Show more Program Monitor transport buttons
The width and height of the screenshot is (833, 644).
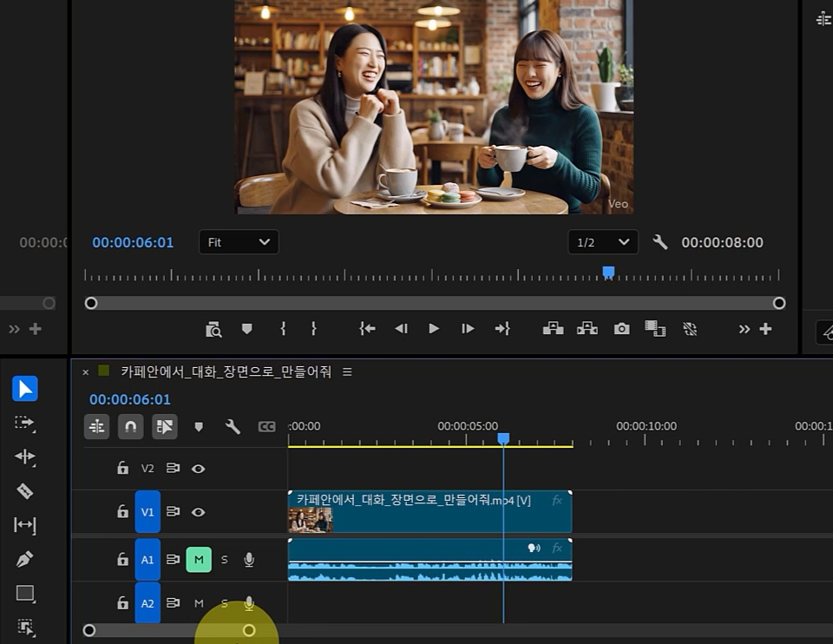click(744, 329)
